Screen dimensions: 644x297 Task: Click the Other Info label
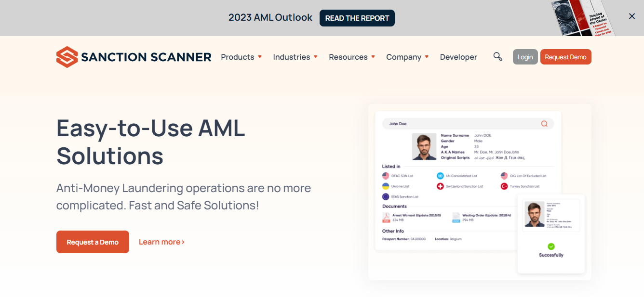coord(393,231)
